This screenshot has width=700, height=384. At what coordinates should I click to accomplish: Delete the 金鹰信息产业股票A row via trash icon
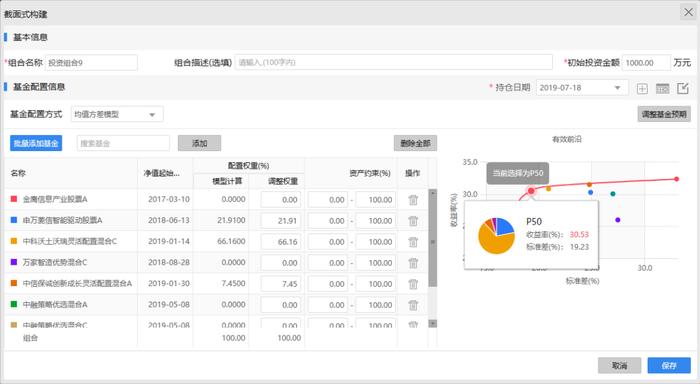pos(413,200)
